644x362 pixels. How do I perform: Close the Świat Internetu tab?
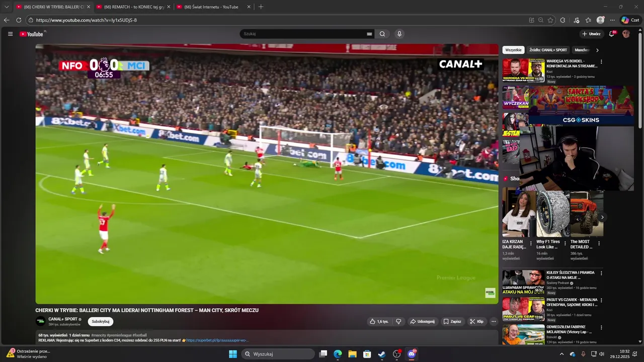coord(249,7)
